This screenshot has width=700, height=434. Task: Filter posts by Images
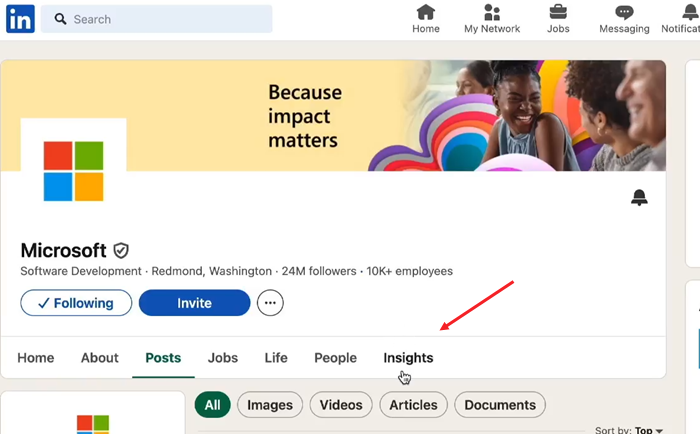coord(270,405)
